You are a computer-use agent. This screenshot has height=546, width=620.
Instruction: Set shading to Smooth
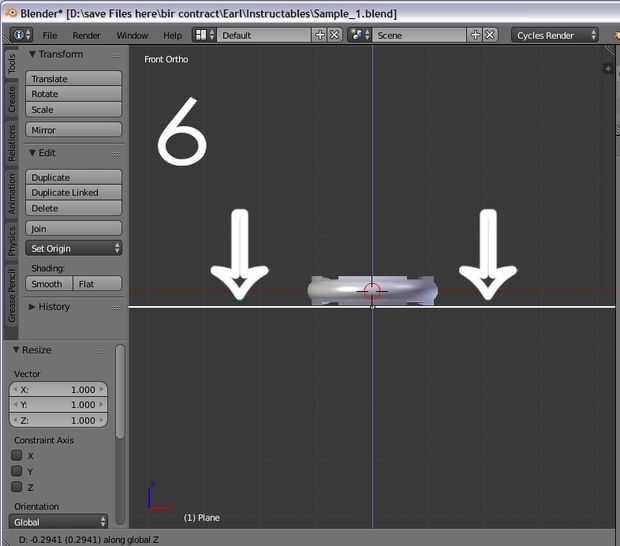pos(49,283)
